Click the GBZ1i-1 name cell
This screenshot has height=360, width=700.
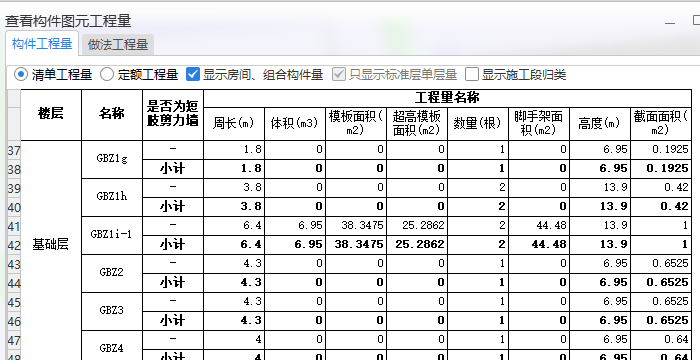coord(112,235)
